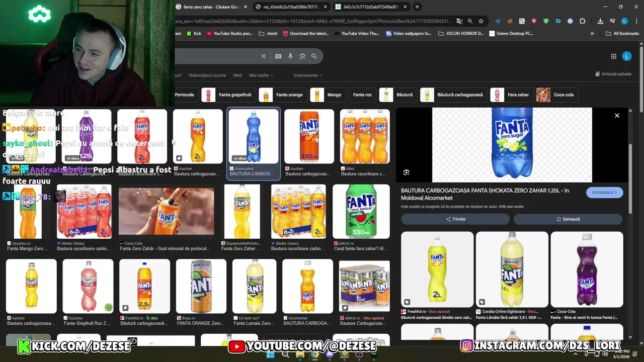644x362 pixels.
Task: Filter by 'Mango' chip
Action: point(328,95)
